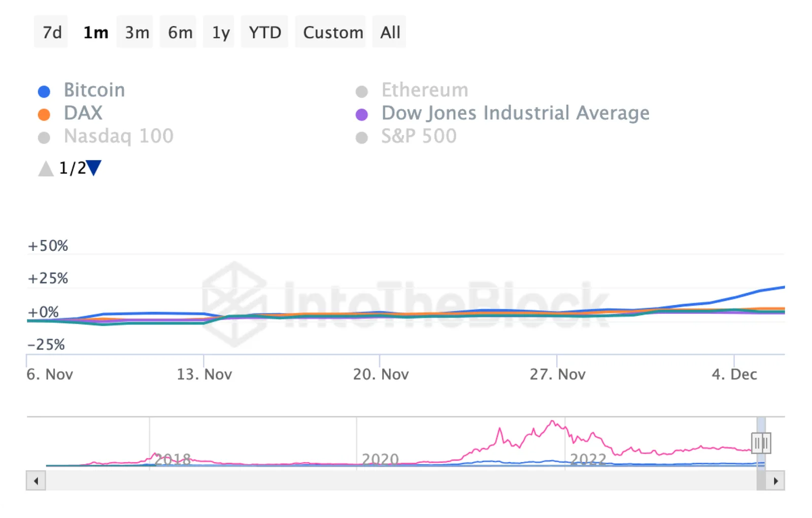Click the gray Nasdaq 100 legend dot
Image resolution: width=812 pixels, height=518 pixels.
click(x=44, y=138)
